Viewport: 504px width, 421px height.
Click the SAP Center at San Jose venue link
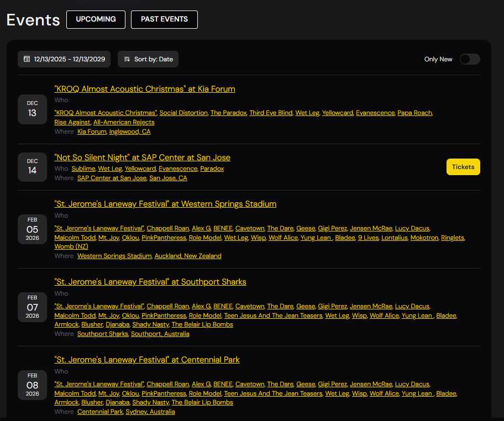pos(112,178)
